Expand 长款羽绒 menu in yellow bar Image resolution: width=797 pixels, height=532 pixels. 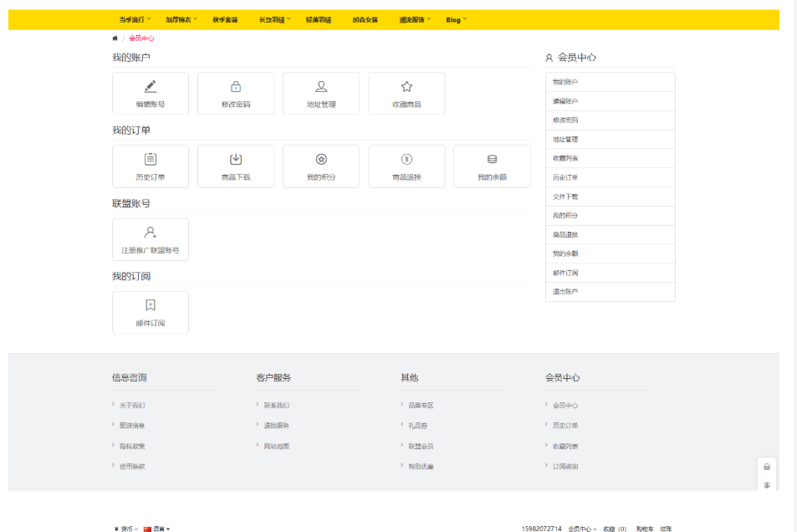[x=275, y=20]
